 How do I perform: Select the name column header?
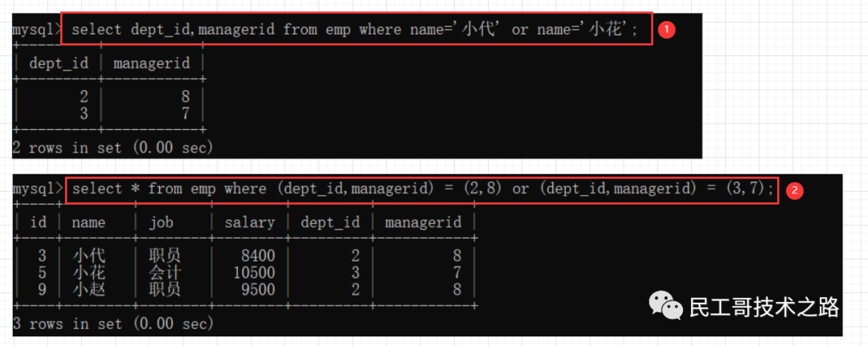(88, 222)
